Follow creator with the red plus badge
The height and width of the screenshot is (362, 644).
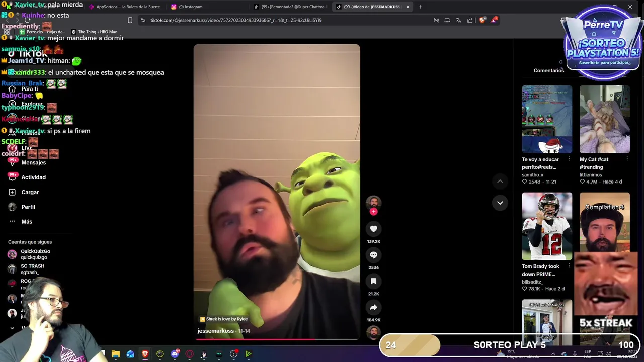(x=373, y=212)
